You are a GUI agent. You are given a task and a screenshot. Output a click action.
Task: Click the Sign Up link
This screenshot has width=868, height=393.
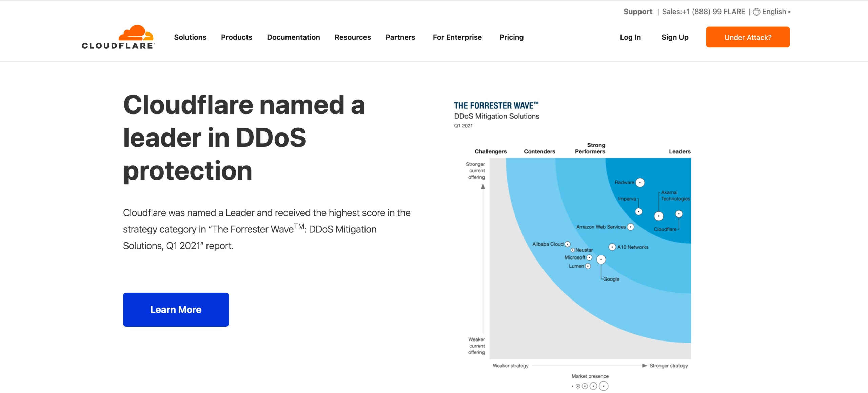coord(675,37)
